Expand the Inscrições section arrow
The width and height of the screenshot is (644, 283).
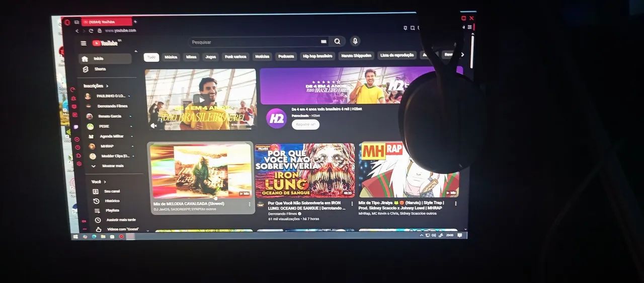coord(107,86)
